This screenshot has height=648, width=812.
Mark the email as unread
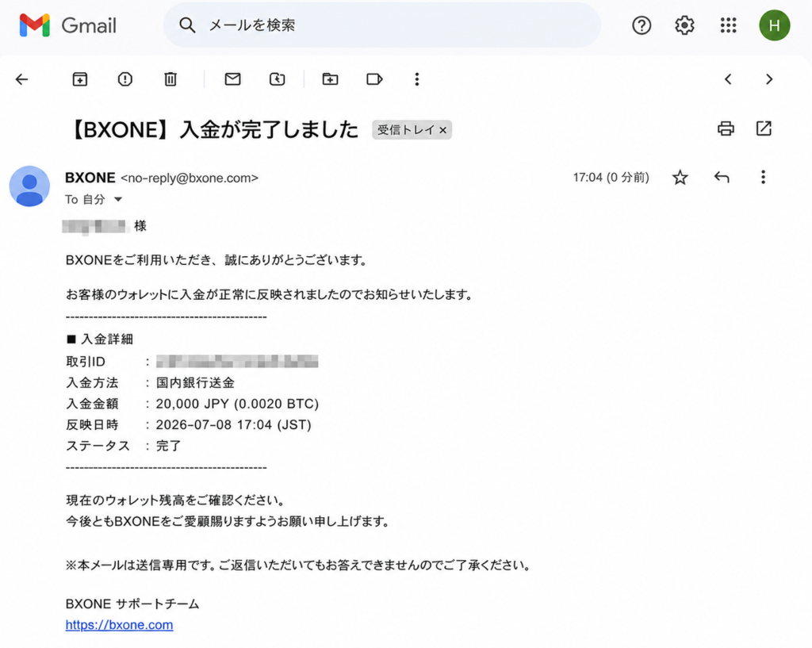tap(232, 79)
